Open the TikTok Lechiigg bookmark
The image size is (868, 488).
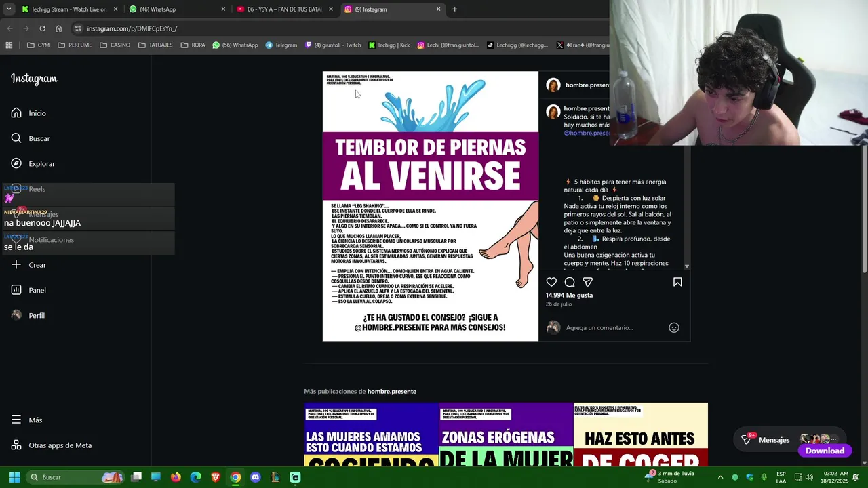pyautogui.click(x=517, y=45)
